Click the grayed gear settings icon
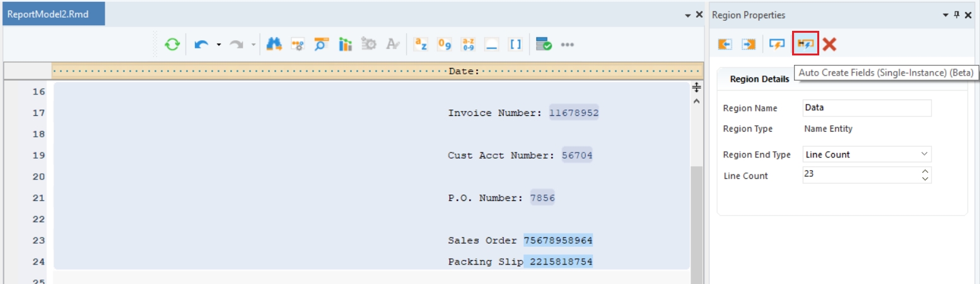This screenshot has width=980, height=284. [369, 45]
